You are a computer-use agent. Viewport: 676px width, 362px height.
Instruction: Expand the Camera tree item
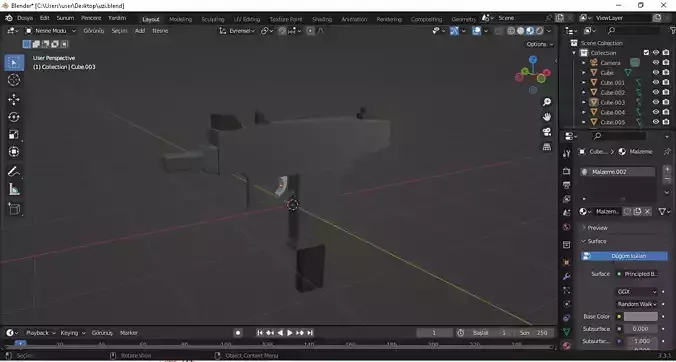pos(584,63)
